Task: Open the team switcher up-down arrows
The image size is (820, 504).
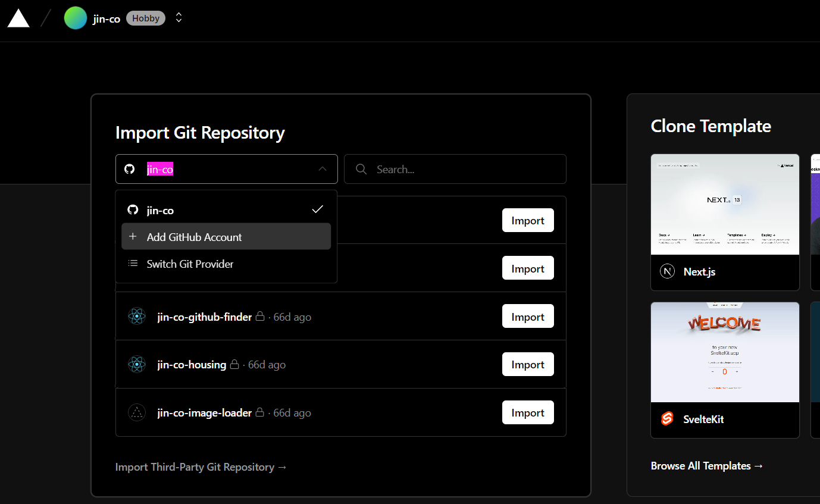Action: (x=179, y=18)
